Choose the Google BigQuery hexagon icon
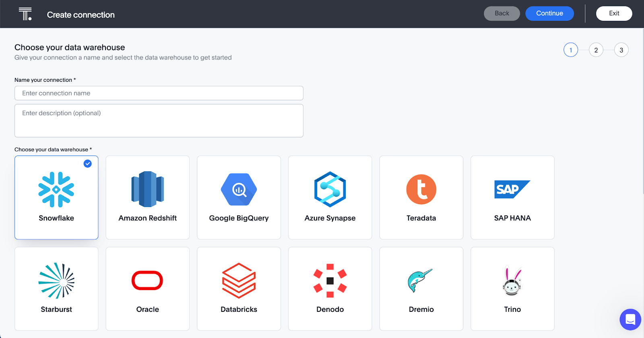Screen dimensions: 644x338 239,189
